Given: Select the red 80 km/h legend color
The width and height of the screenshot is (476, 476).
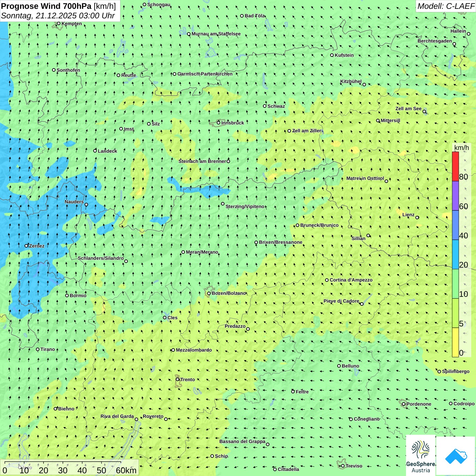Looking at the screenshot, I should pyautogui.click(x=455, y=166).
